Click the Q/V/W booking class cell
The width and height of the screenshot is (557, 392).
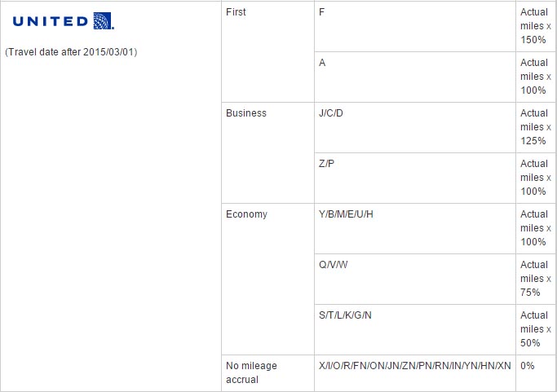coord(415,279)
